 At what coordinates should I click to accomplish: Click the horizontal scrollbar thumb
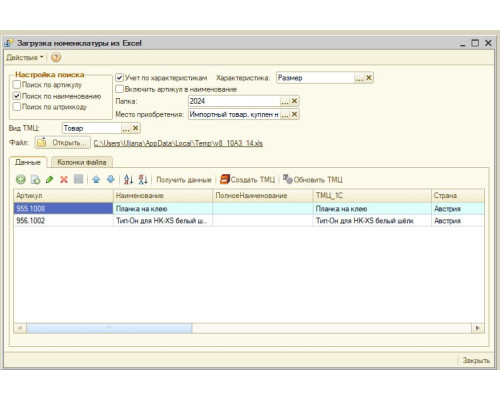109,328
